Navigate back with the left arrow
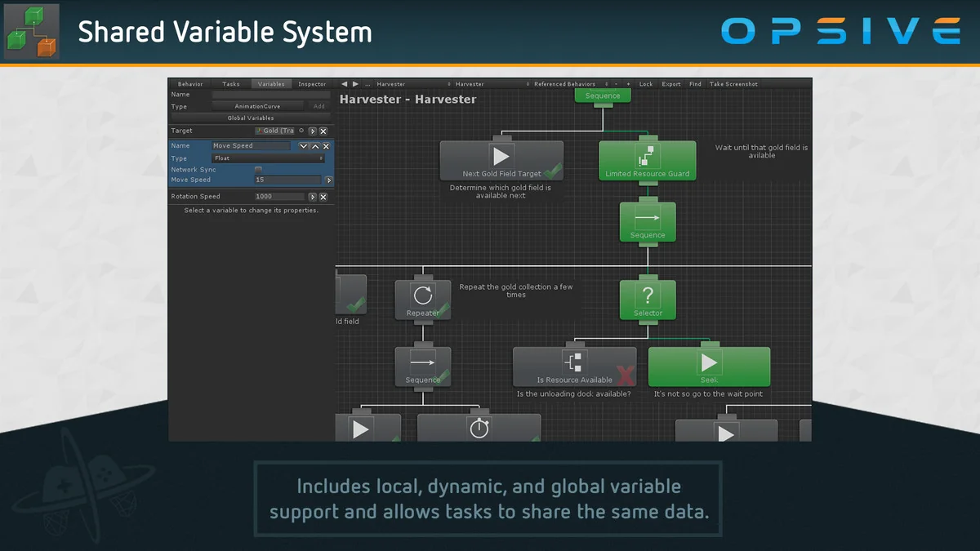980x551 pixels. pos(345,84)
